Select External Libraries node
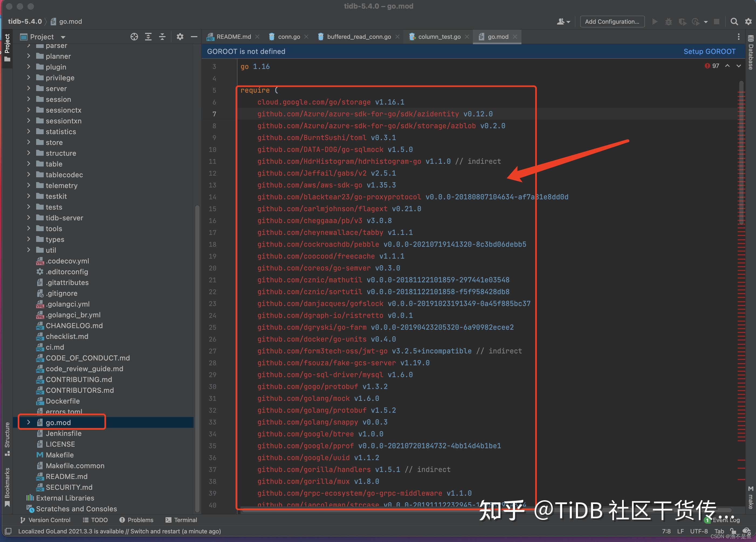Image resolution: width=756 pixels, height=542 pixels. click(x=65, y=498)
